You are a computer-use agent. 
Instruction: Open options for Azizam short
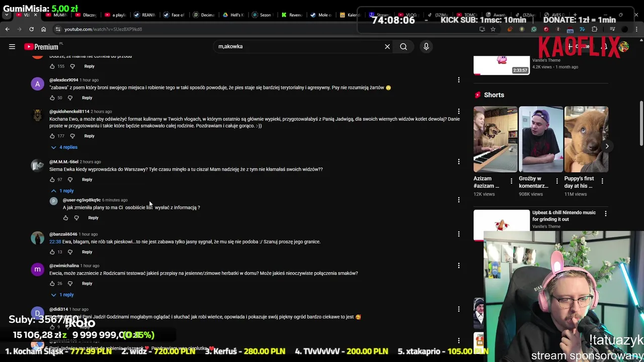pos(512,181)
